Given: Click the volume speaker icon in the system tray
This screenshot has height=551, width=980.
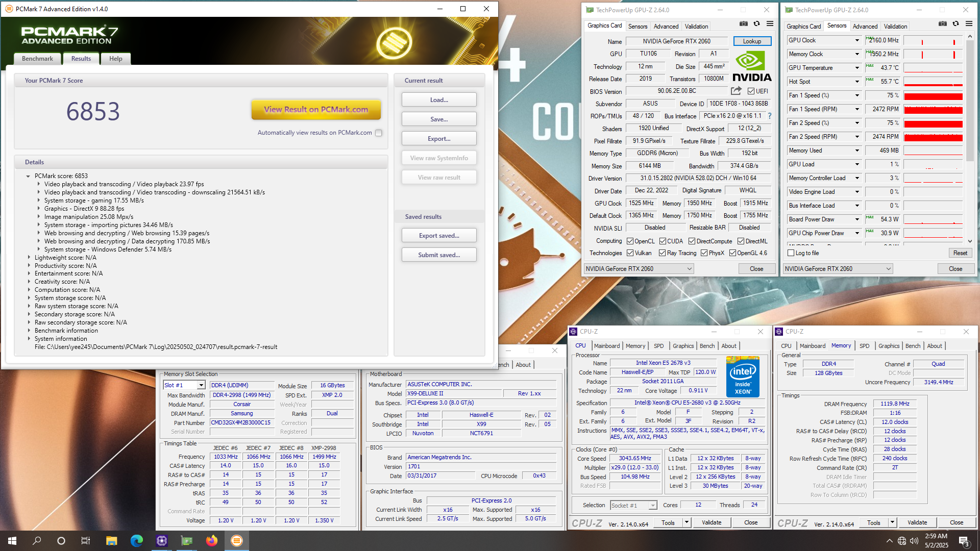Looking at the screenshot, I should [x=914, y=541].
